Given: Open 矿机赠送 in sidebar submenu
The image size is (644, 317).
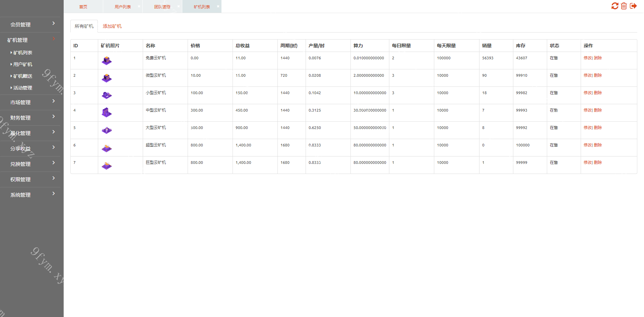Looking at the screenshot, I should pos(23,76).
